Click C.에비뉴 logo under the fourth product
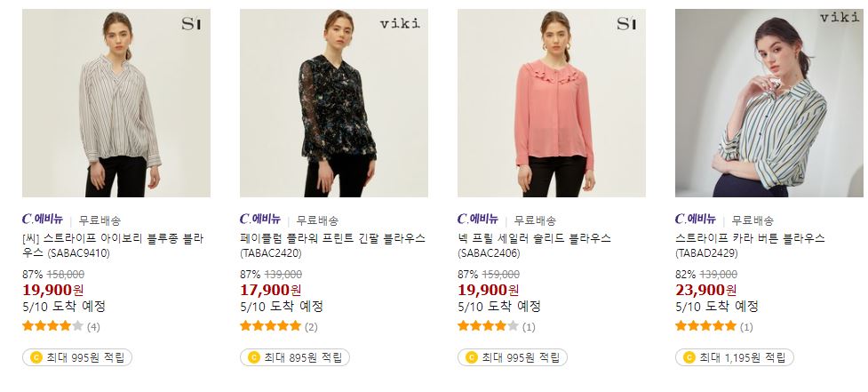The width and height of the screenshot is (868, 392). 696,220
